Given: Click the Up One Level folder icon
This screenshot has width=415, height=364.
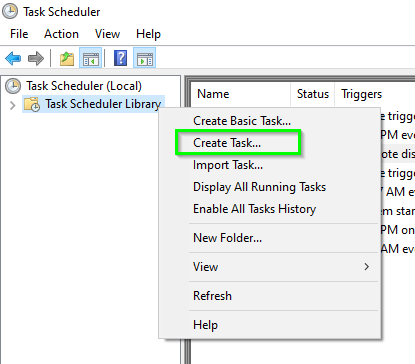Looking at the screenshot, I should [67, 58].
